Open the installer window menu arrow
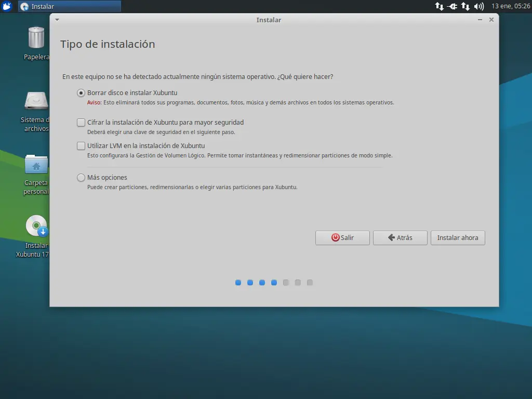 57,20
